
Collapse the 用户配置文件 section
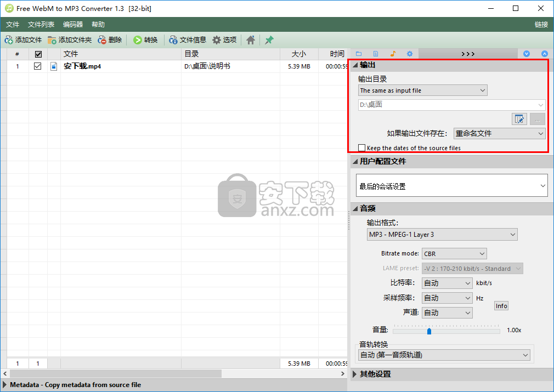click(355, 161)
